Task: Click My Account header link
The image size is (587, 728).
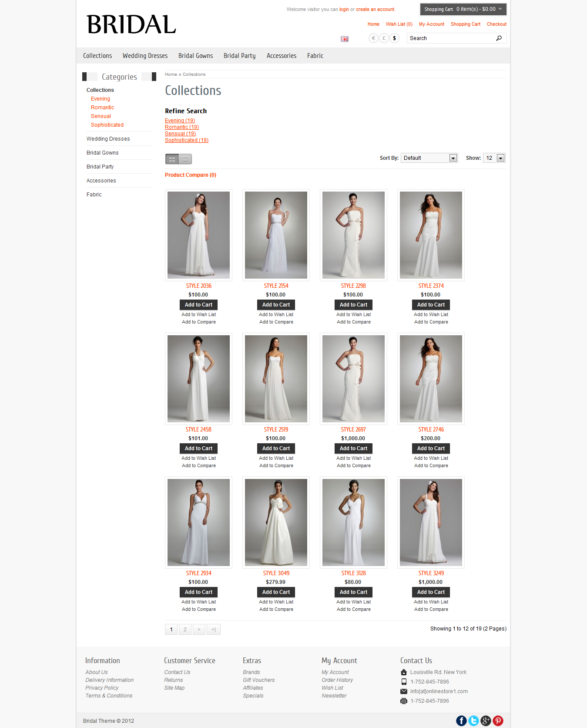Action: point(432,24)
